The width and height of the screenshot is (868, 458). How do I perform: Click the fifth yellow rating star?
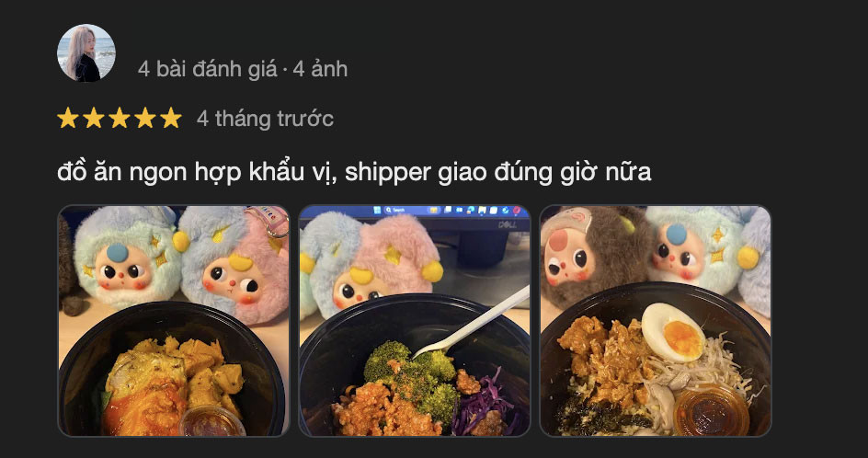[x=170, y=118]
